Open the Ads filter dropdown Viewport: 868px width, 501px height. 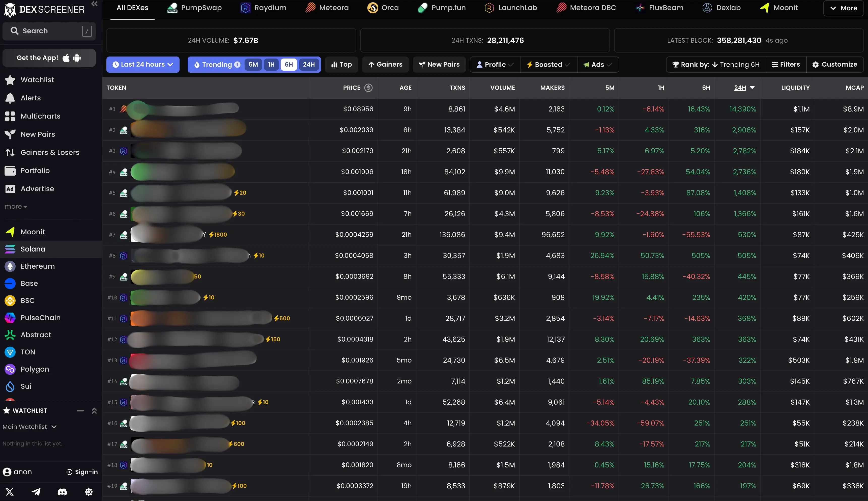[598, 65]
